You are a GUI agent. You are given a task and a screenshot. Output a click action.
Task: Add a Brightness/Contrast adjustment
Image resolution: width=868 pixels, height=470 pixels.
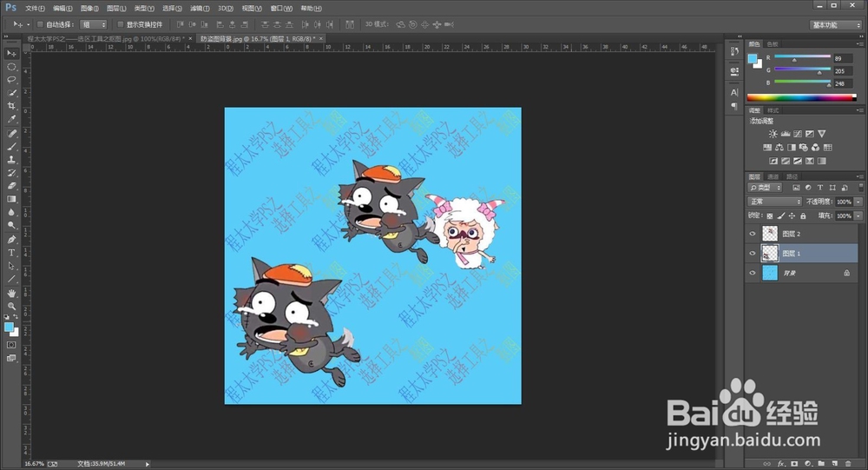(x=773, y=134)
